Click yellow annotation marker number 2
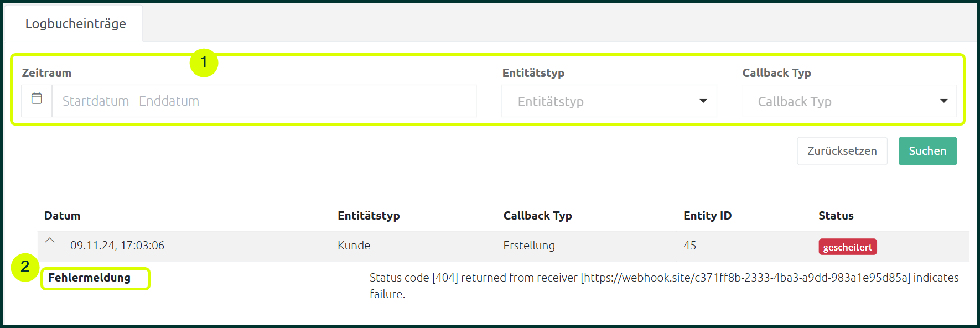Screen dimensions: 980x328 click(25, 267)
